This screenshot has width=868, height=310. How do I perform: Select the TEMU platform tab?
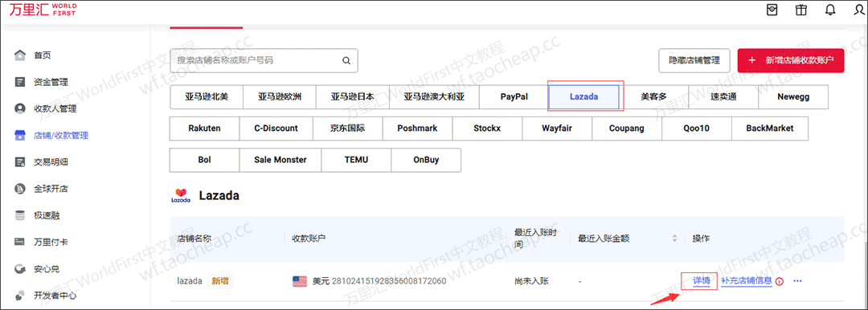tap(356, 160)
